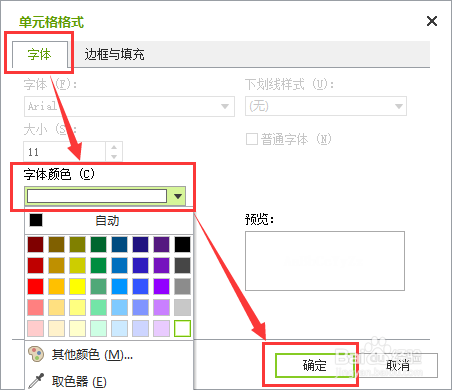452x390 pixels.
Task: Click the 预览 preview box
Action: point(325,261)
